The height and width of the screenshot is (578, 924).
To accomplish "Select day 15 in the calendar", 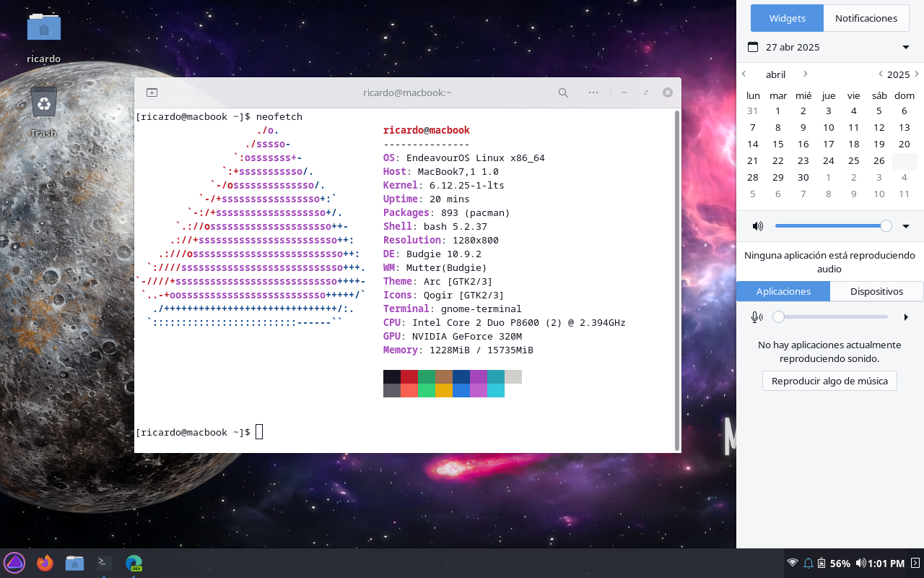I will pyautogui.click(x=778, y=144).
